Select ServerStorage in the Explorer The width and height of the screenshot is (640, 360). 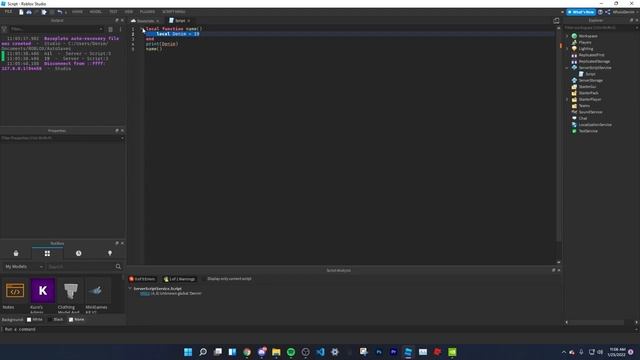591,80
